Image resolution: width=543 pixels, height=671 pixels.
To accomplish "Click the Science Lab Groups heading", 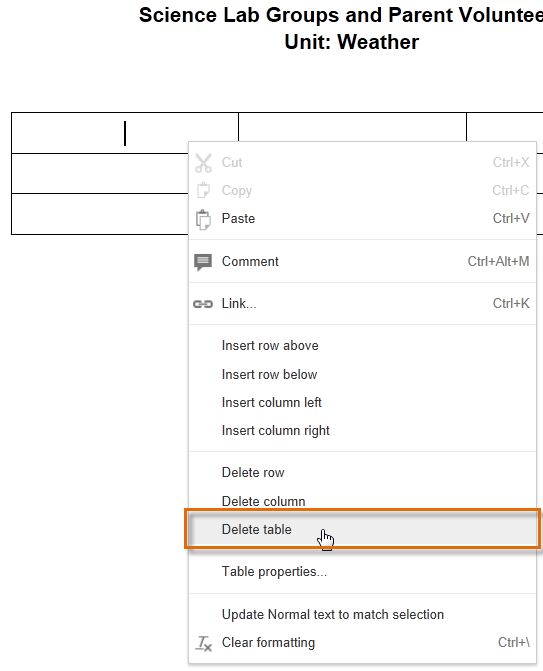I will click(x=341, y=15).
